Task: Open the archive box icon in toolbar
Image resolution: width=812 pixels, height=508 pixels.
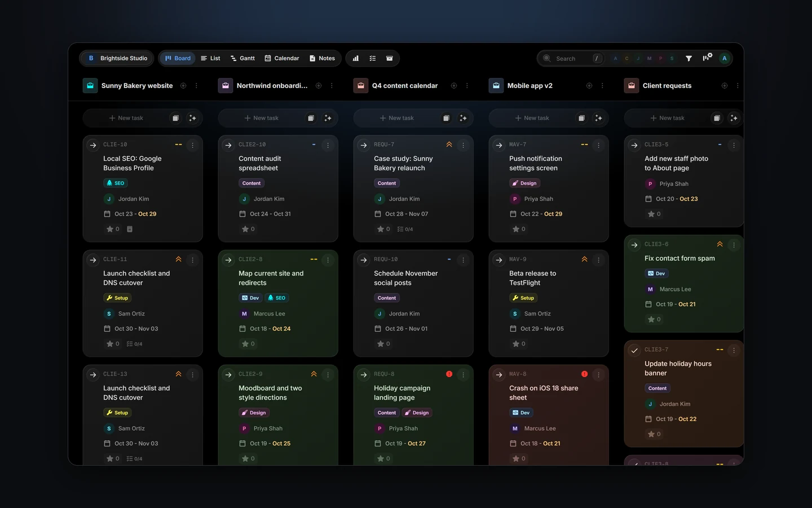Action: (x=389, y=58)
